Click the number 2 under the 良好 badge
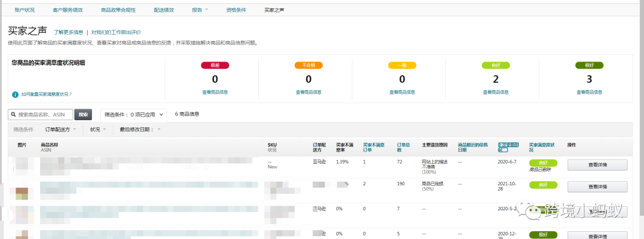Image resolution: width=644 pixels, height=239 pixels. coord(496,79)
